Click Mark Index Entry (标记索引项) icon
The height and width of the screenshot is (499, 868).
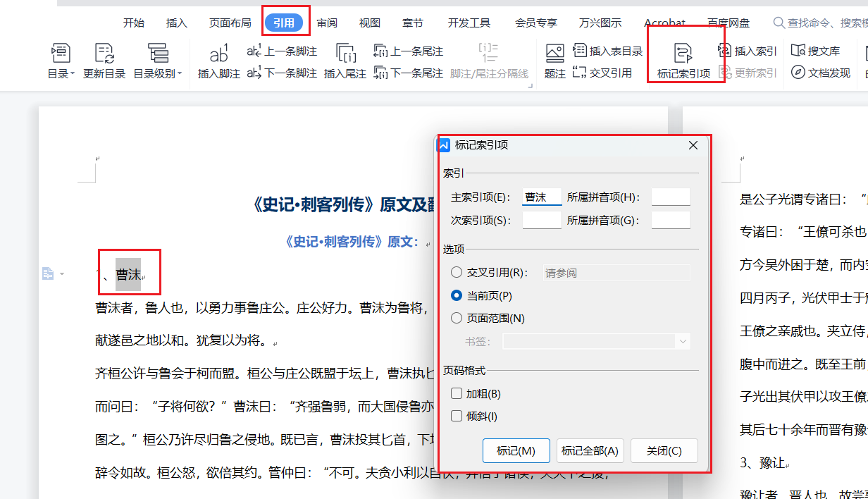683,54
